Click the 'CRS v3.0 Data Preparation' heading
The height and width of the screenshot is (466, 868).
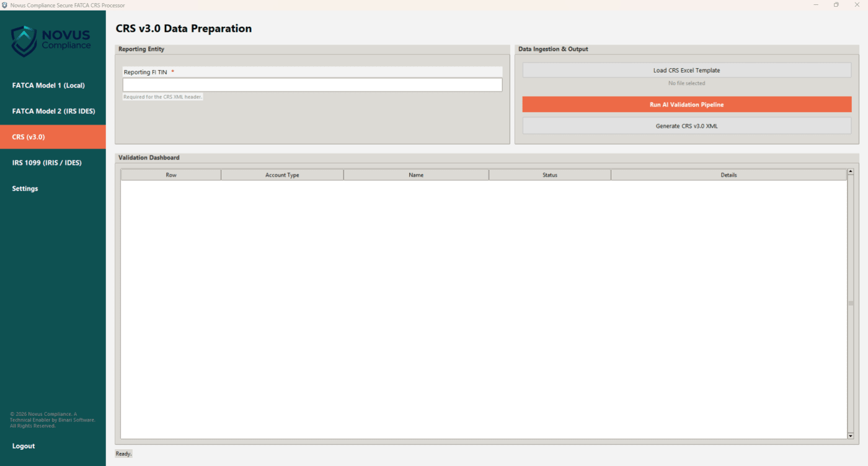click(184, 29)
